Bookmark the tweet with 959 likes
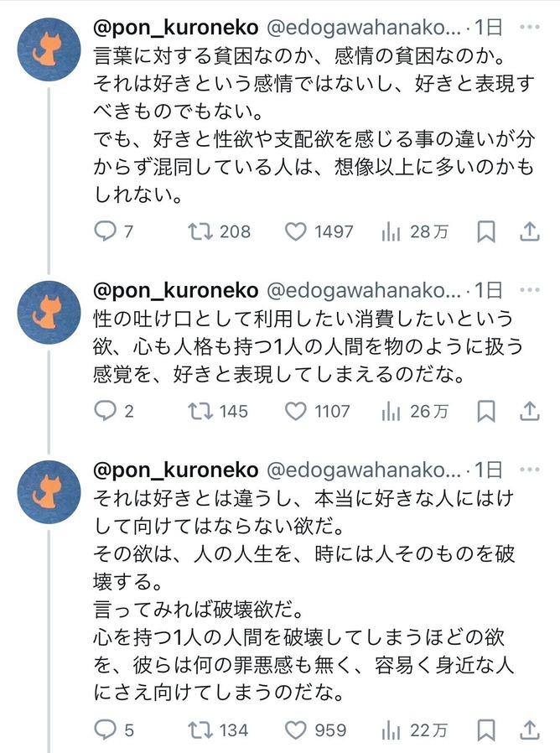Screen dimensions: 560x753 (485, 730)
